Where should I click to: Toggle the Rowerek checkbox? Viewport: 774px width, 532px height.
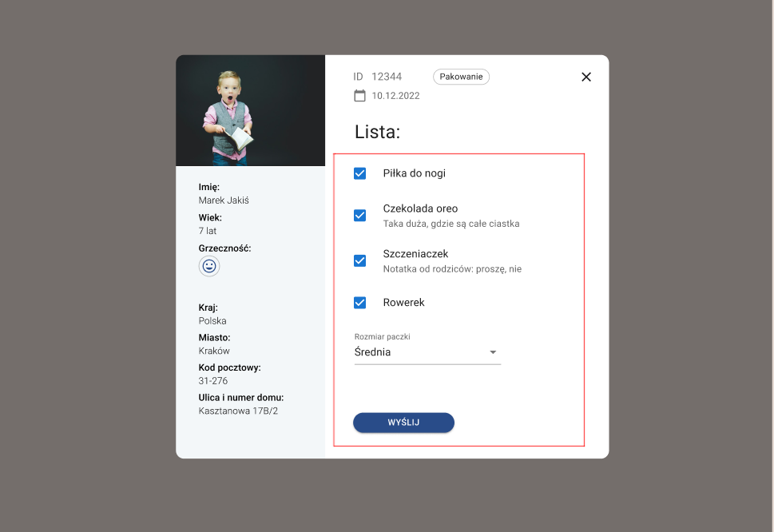pyautogui.click(x=360, y=303)
